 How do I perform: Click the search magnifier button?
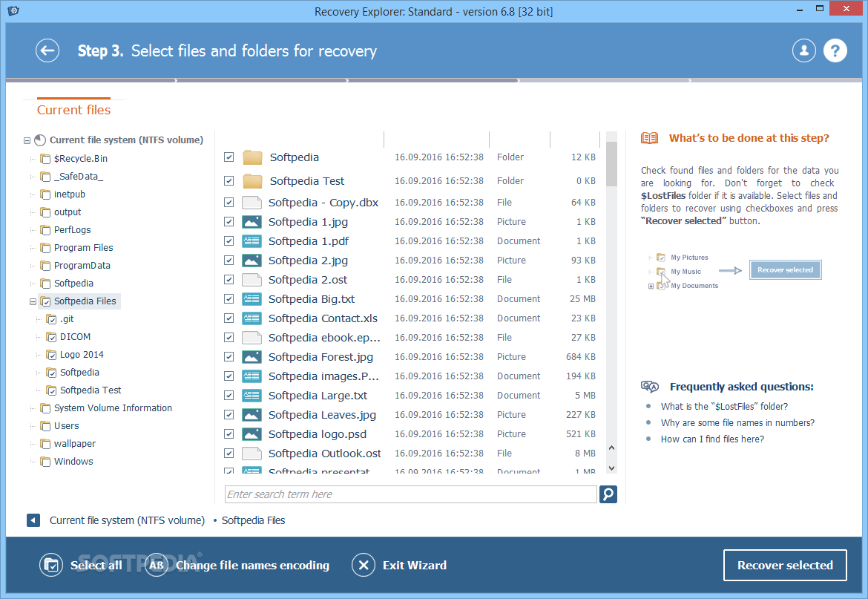(x=608, y=494)
